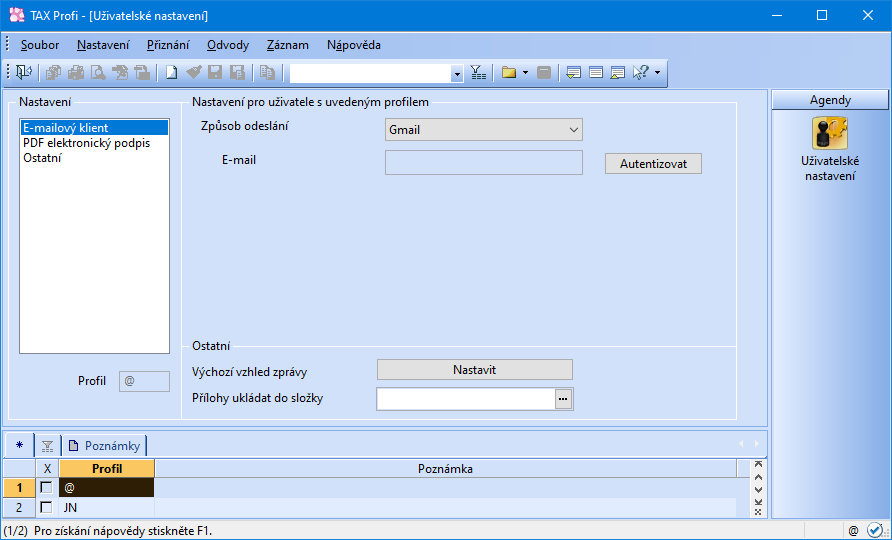Click the greyed printer toolbar icon
The height and width of the screenshot is (540, 892).
(x=76, y=73)
